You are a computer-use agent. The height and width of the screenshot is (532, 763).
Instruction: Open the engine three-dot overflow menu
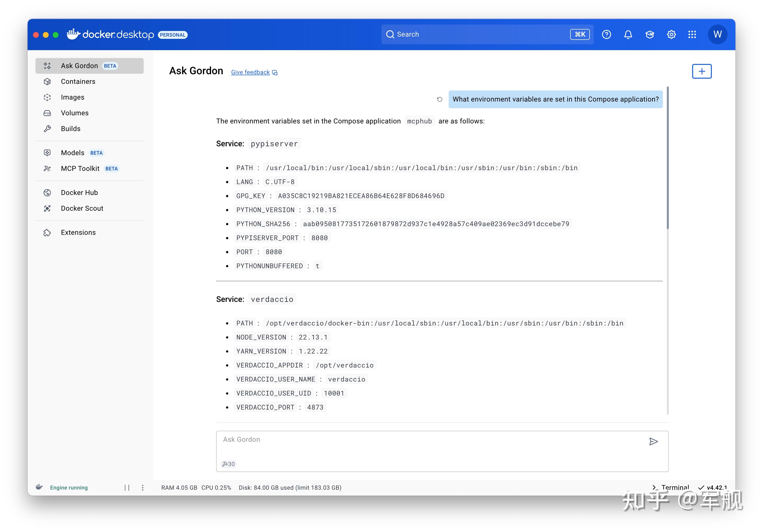(x=143, y=487)
